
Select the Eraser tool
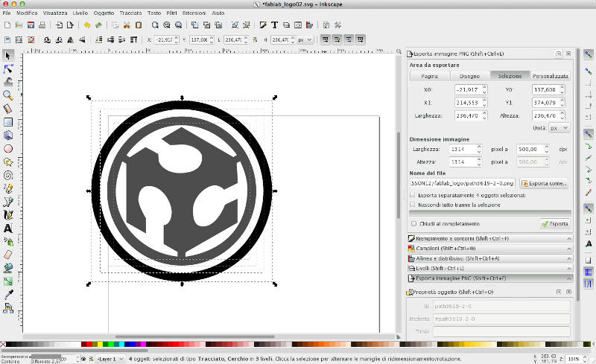7,255
